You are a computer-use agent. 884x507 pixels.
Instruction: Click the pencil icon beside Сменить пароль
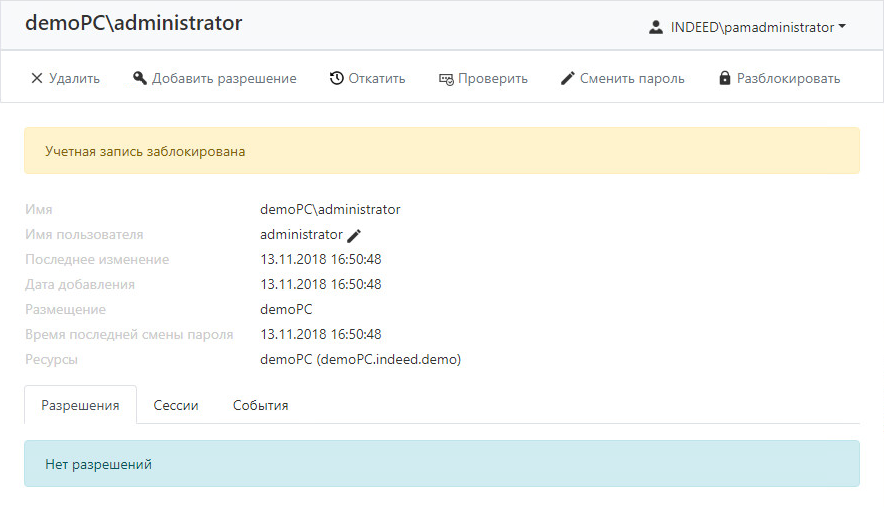coord(568,78)
